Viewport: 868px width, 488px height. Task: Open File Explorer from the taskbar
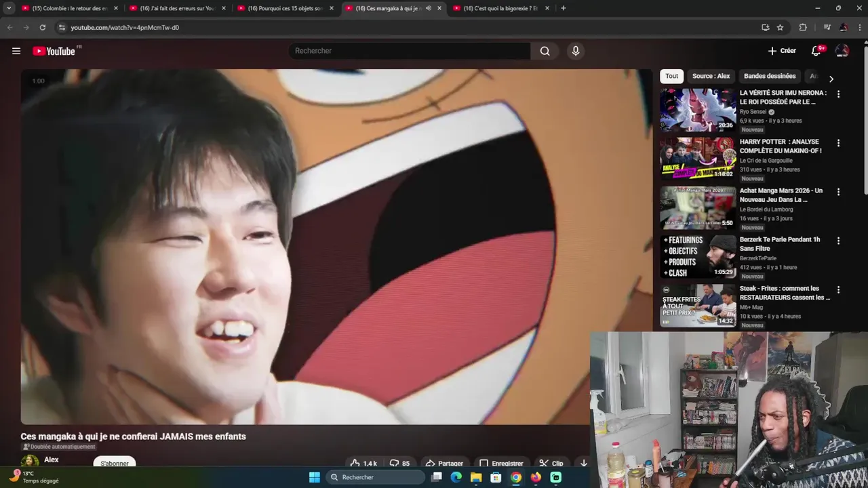point(476,477)
